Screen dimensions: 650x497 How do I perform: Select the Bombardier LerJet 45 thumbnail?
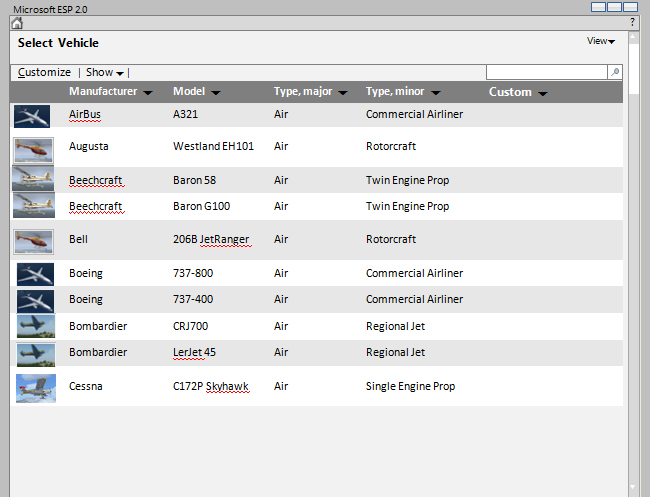coord(36,355)
